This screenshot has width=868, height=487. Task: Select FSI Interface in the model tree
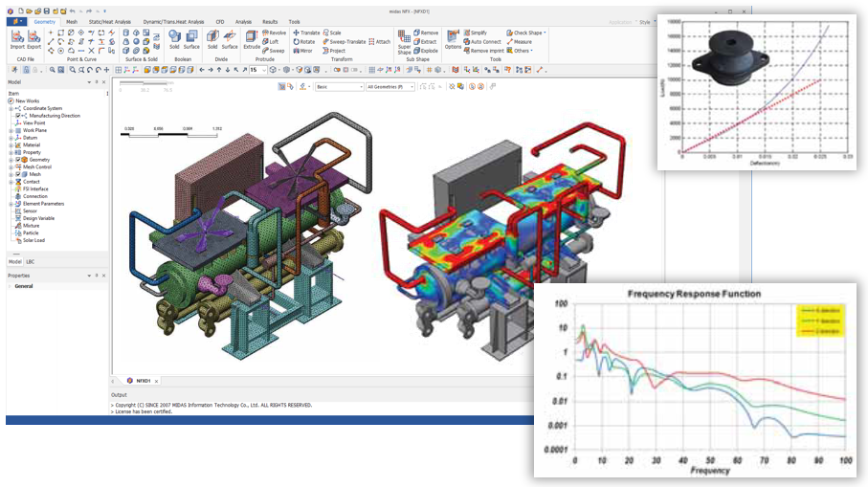coord(35,188)
